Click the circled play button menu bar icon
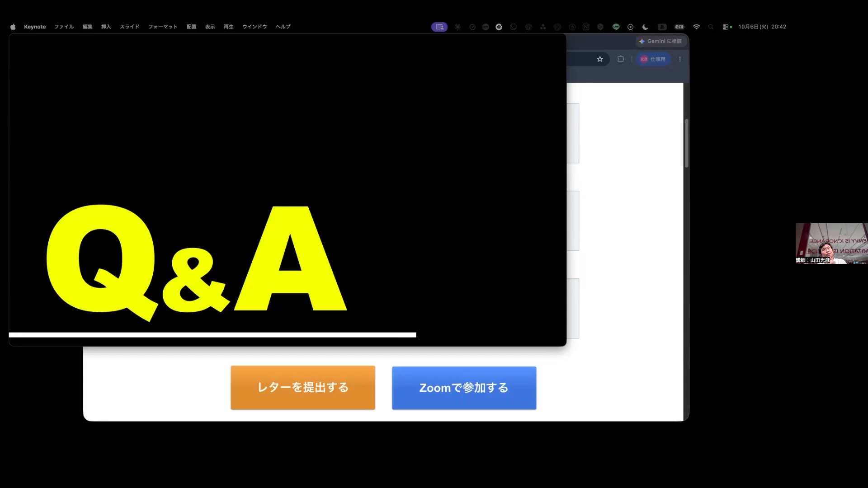The width and height of the screenshot is (868, 488). pyautogui.click(x=630, y=27)
